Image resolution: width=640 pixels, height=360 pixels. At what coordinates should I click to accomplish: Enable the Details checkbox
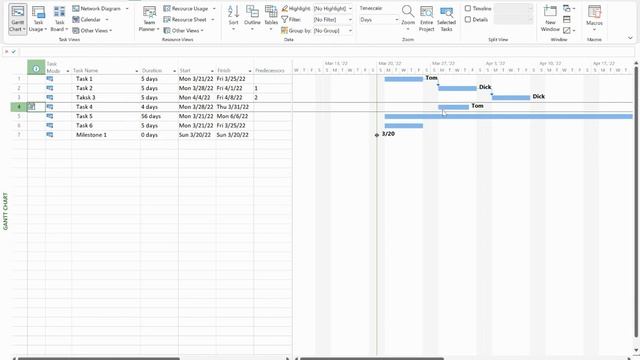pos(468,20)
